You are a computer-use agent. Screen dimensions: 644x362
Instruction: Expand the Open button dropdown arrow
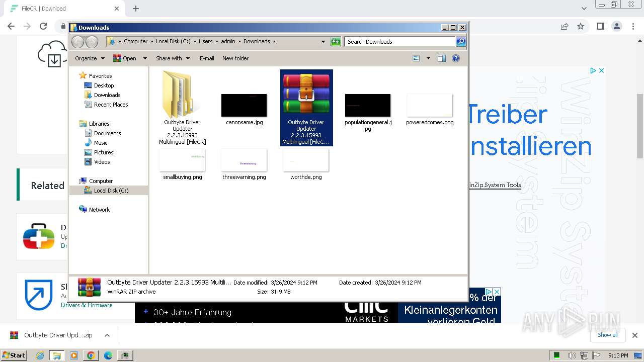(x=145, y=58)
